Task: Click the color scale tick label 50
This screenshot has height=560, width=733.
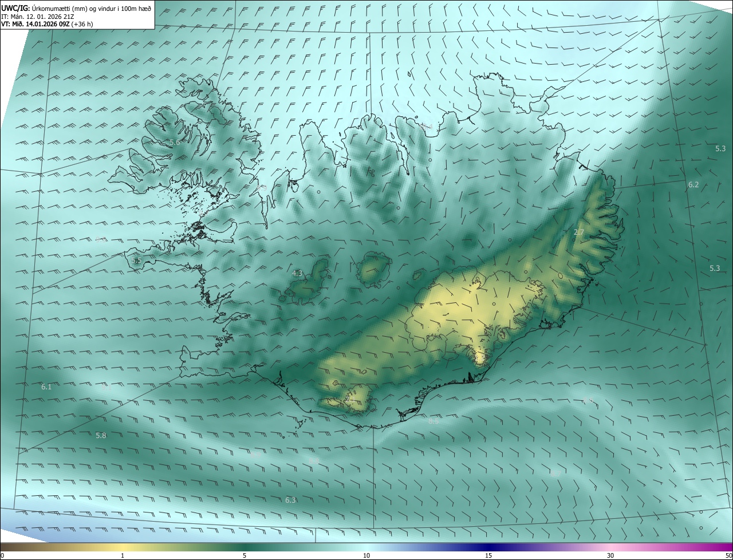Action: pyautogui.click(x=728, y=555)
